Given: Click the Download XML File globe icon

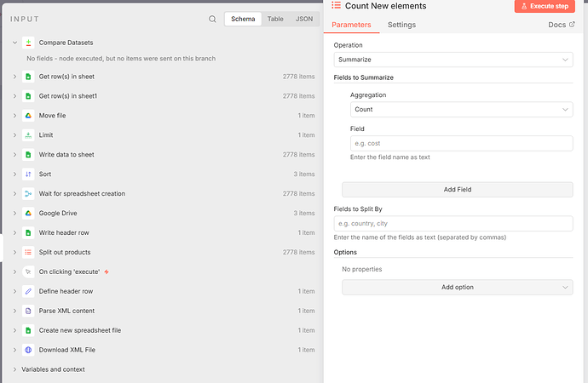Looking at the screenshot, I should (28, 351).
